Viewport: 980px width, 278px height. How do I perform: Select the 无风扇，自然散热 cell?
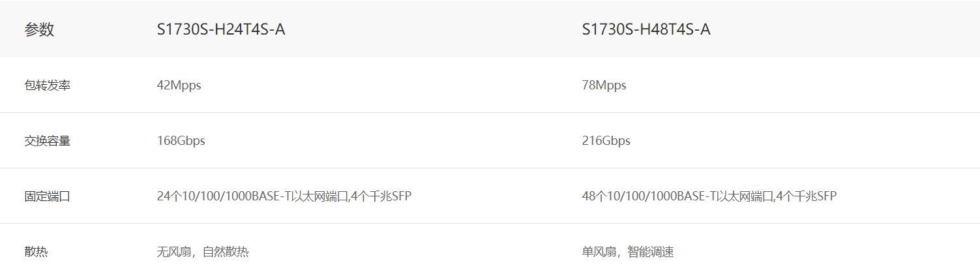tap(202, 252)
